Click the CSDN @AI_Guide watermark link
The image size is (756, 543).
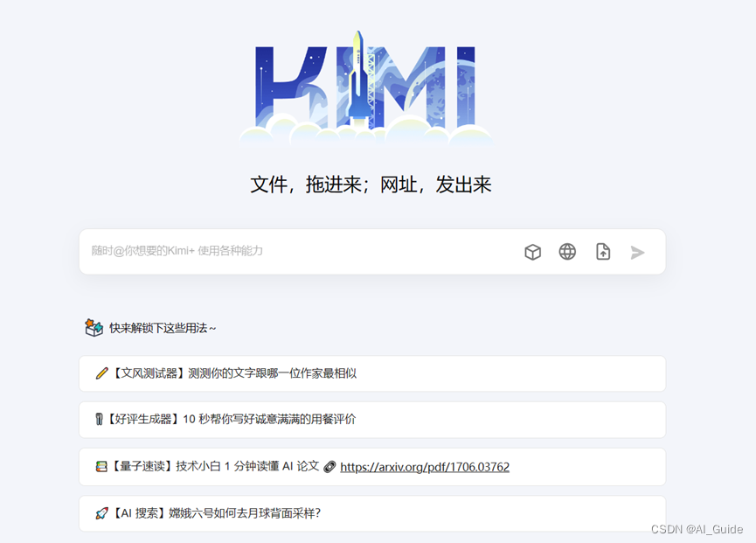(x=699, y=530)
